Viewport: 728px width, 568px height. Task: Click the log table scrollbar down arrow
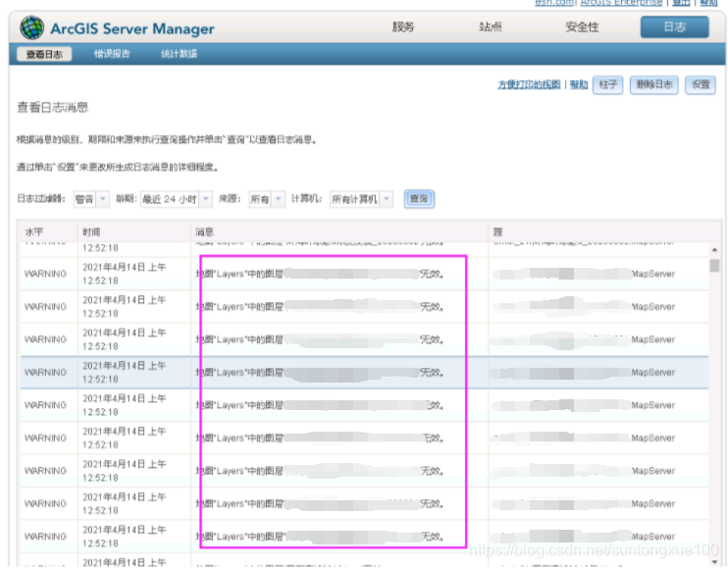[x=714, y=562]
